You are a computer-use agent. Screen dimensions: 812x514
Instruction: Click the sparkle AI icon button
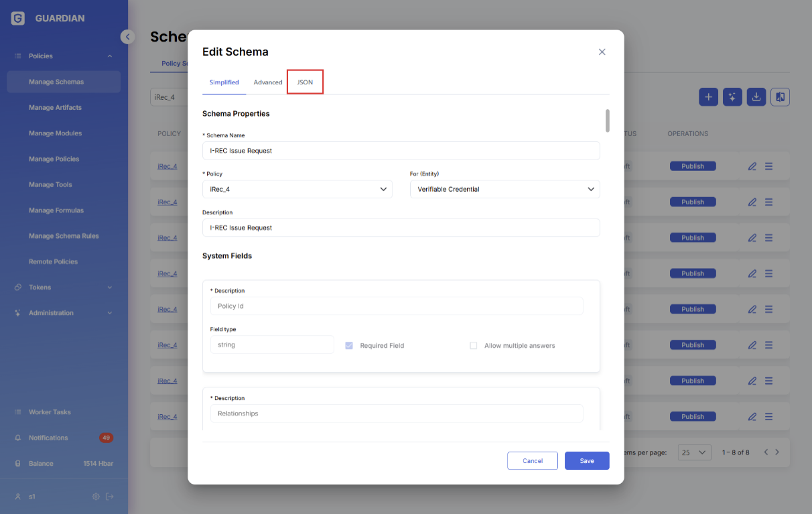pos(732,97)
